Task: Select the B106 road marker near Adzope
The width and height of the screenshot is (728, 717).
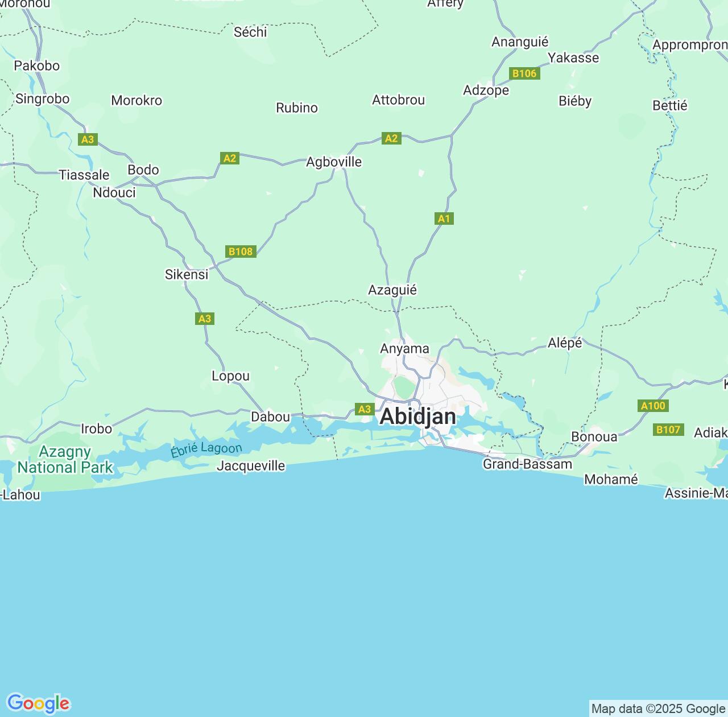Action: [x=524, y=73]
